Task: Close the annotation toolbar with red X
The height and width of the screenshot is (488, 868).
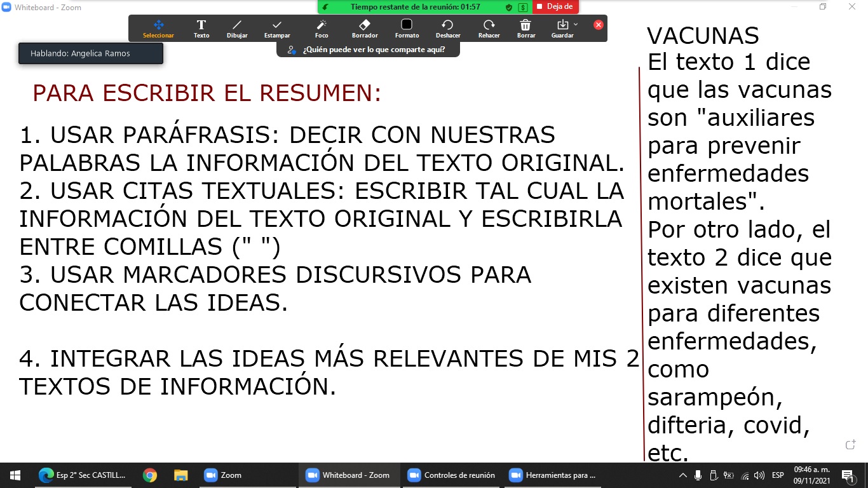Action: (x=598, y=25)
